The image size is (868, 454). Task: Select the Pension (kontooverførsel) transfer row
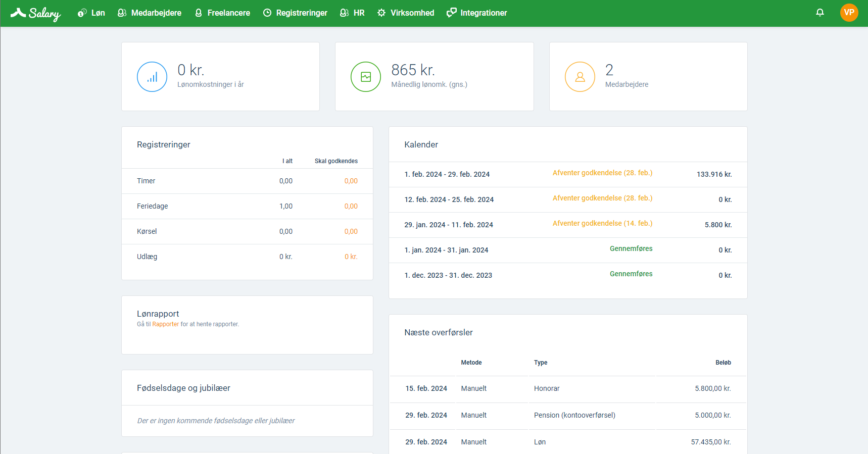(568, 415)
